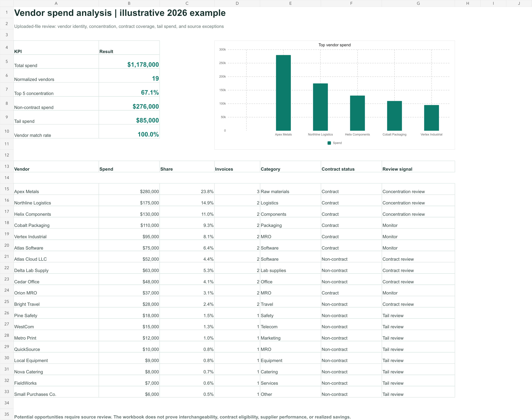This screenshot has height=420, width=532.
Task: Click Apex Metals 'Concentration review' cell
Action: pos(418,189)
